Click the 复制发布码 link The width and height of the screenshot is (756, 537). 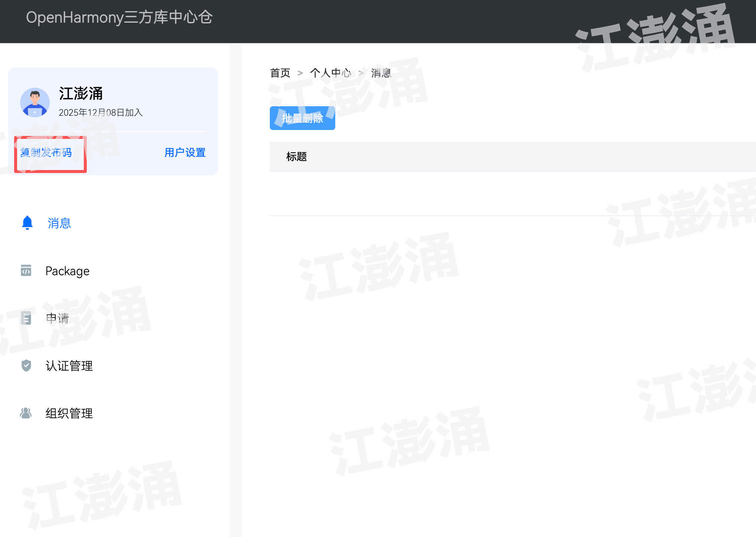coord(46,153)
